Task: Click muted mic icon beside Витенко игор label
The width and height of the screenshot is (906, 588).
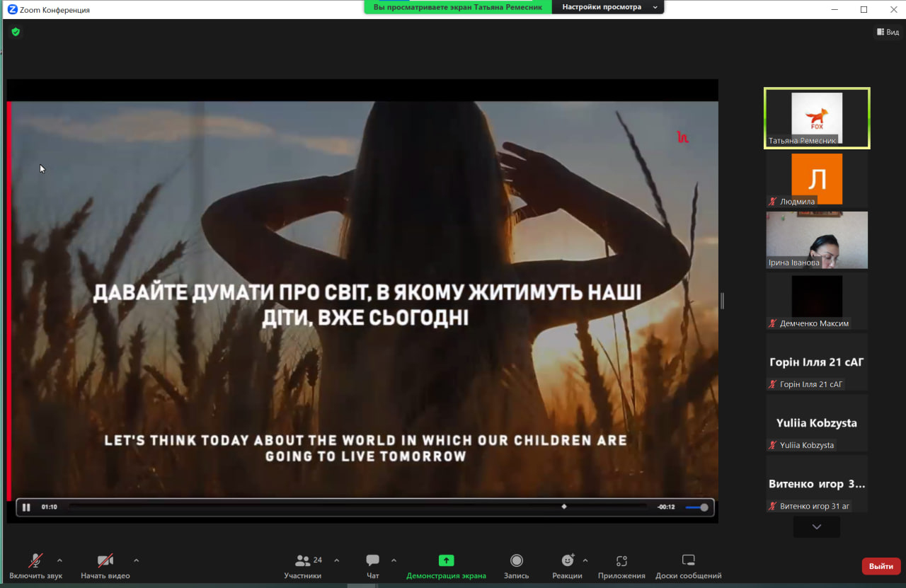Action: click(773, 506)
